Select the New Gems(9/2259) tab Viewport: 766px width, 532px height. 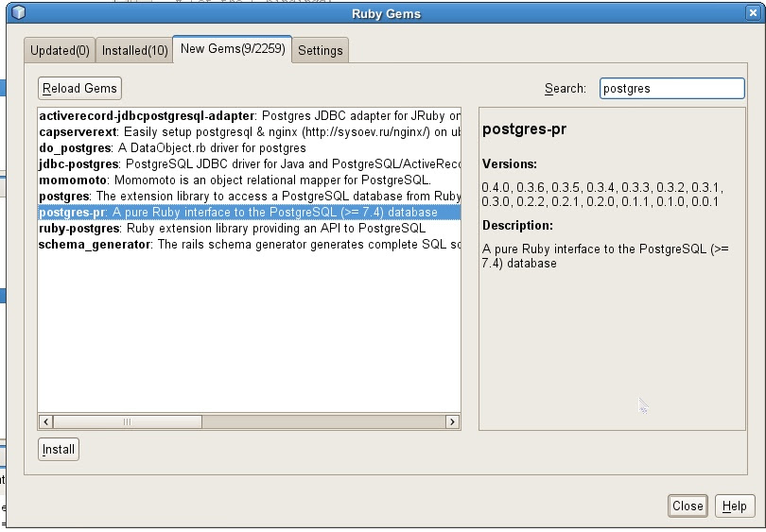[233, 49]
